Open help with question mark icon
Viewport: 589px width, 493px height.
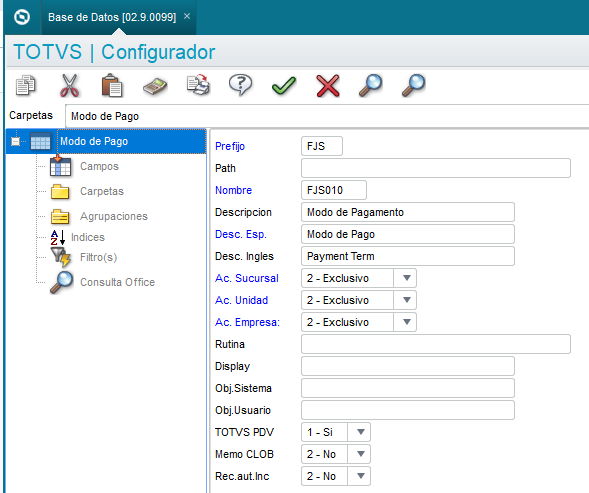pos(241,85)
